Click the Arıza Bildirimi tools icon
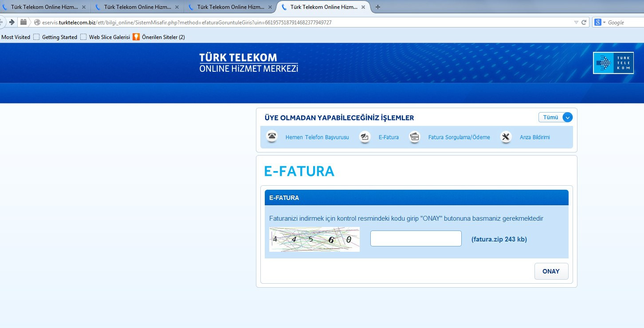644x328 pixels. click(x=506, y=137)
